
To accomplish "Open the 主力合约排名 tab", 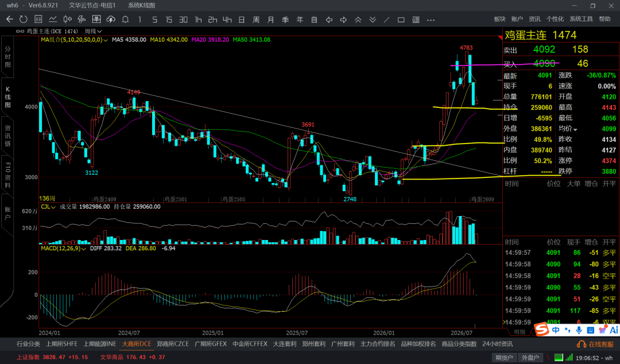I will tap(378, 344).
